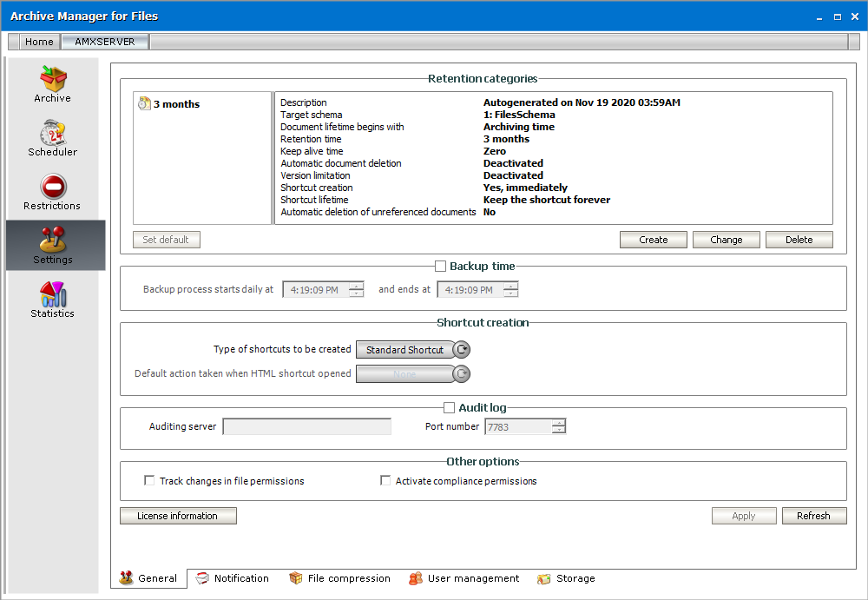Open the Statistics chart icon
Viewport: 868px width, 600px height.
(x=53, y=294)
